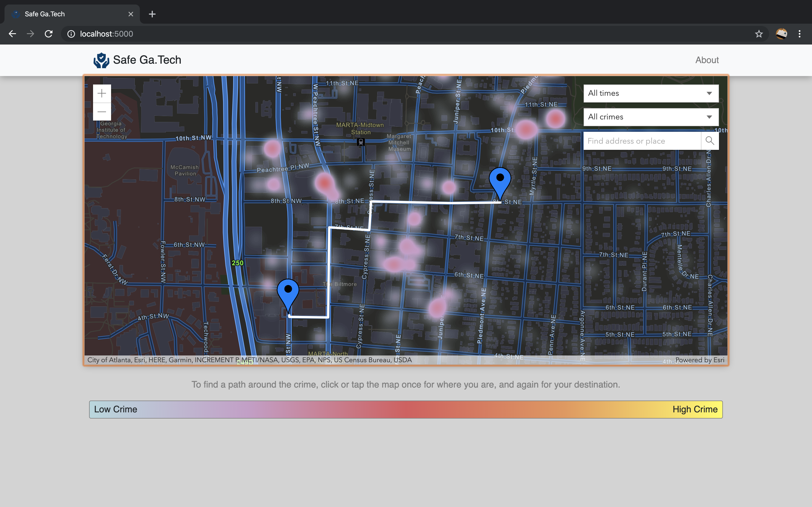This screenshot has width=812, height=507.
Task: View the site info icon in the address bar
Action: pos(71,34)
